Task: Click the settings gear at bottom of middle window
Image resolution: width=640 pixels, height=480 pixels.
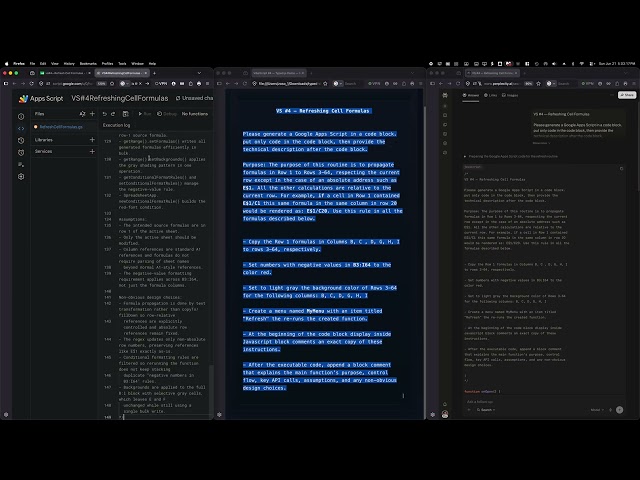Action: tap(219, 415)
